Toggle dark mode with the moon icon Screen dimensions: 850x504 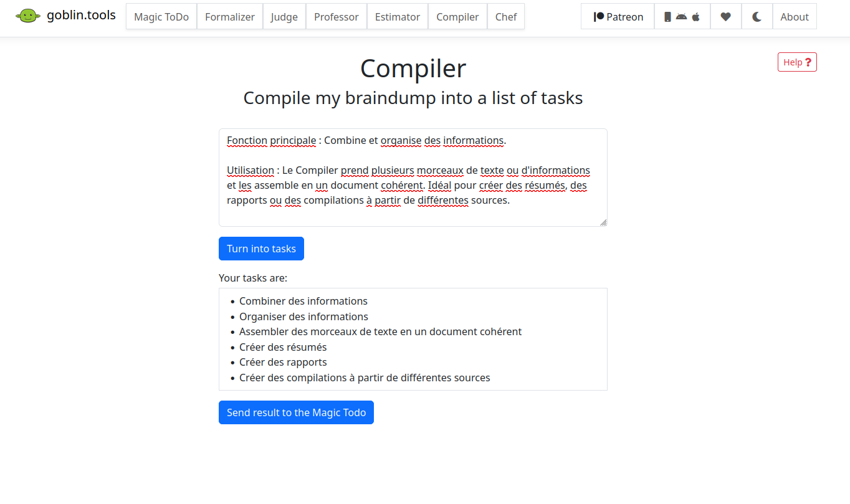tap(757, 17)
